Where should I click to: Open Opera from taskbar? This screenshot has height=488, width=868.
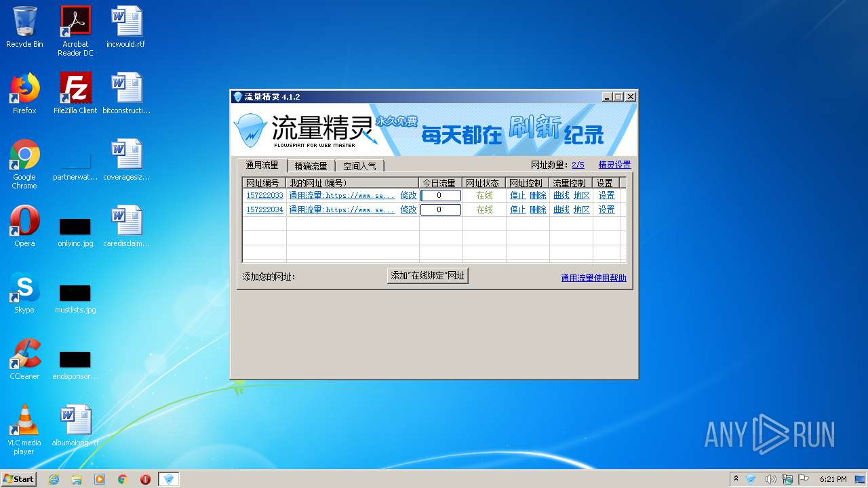(x=145, y=479)
